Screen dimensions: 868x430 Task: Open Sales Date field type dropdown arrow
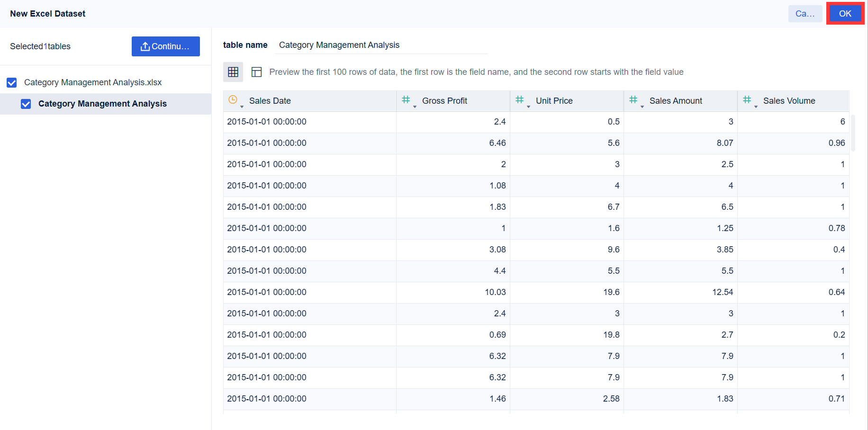[242, 107]
